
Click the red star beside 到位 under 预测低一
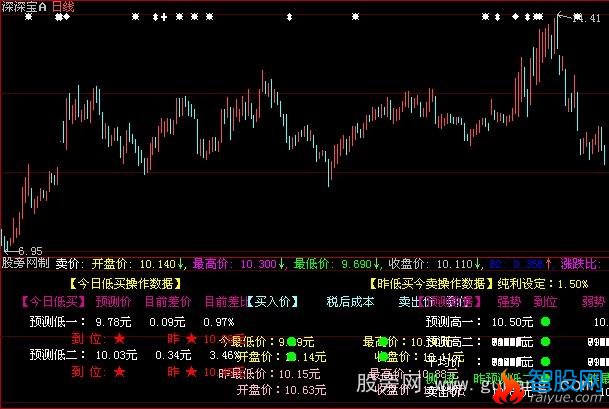[x=120, y=339]
